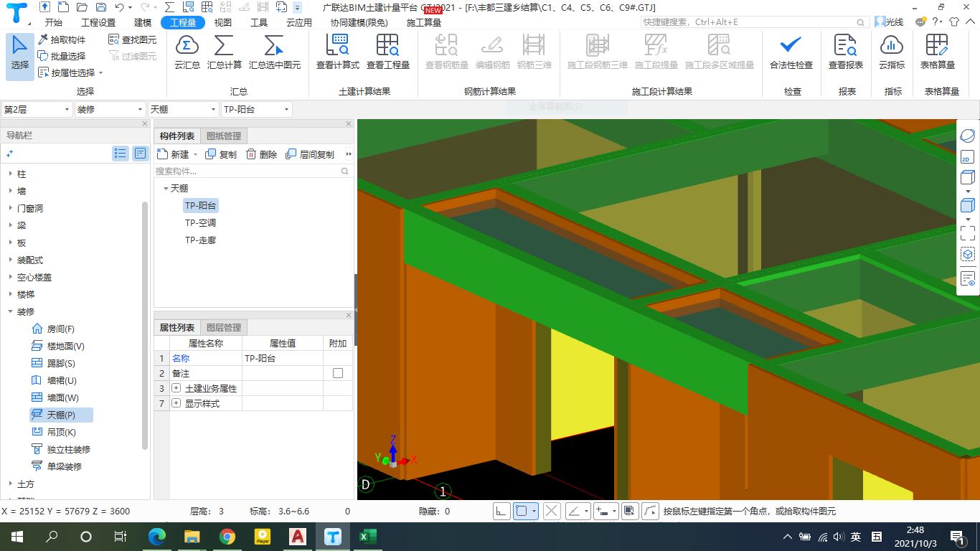Toggle the English input mode indicator 英
The height and width of the screenshot is (551, 980).
(x=856, y=537)
